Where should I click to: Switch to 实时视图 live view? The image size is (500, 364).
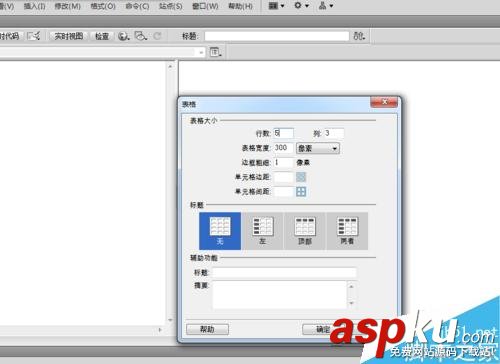(x=68, y=36)
